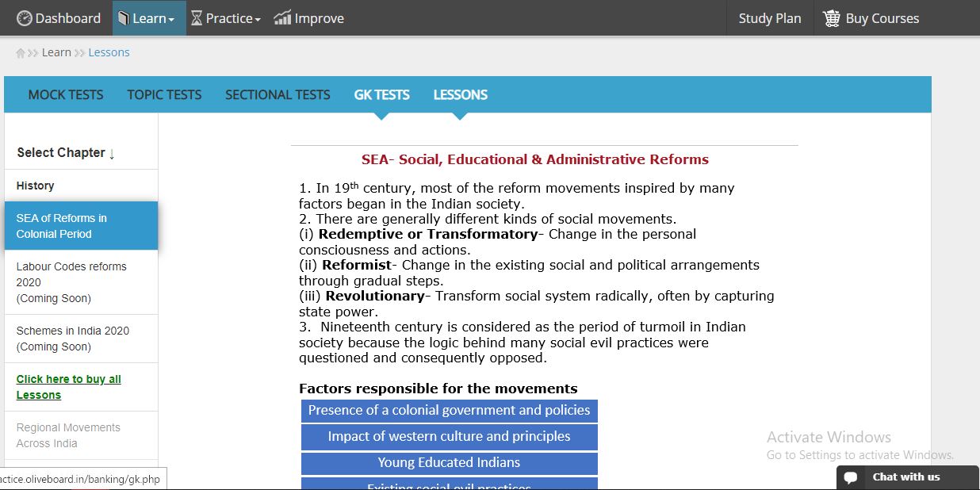Open the Learn dropdown arrow
Viewport: 980px width, 490px height.
[x=171, y=20]
